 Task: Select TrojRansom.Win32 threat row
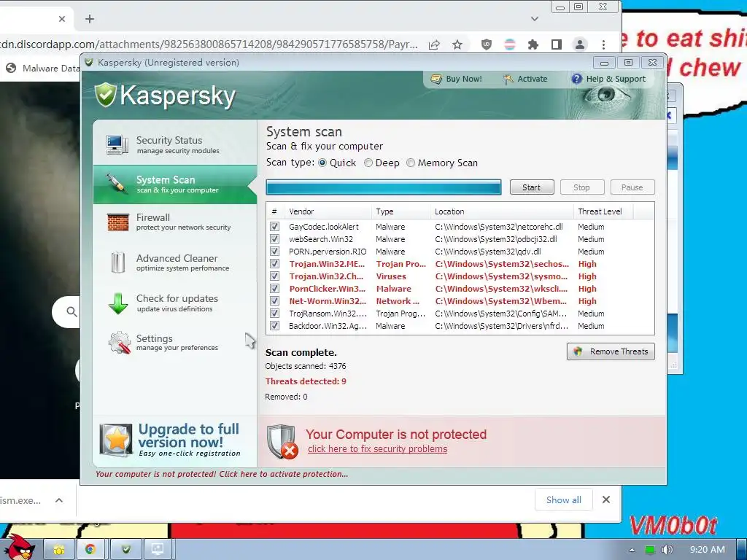pyautogui.click(x=460, y=314)
